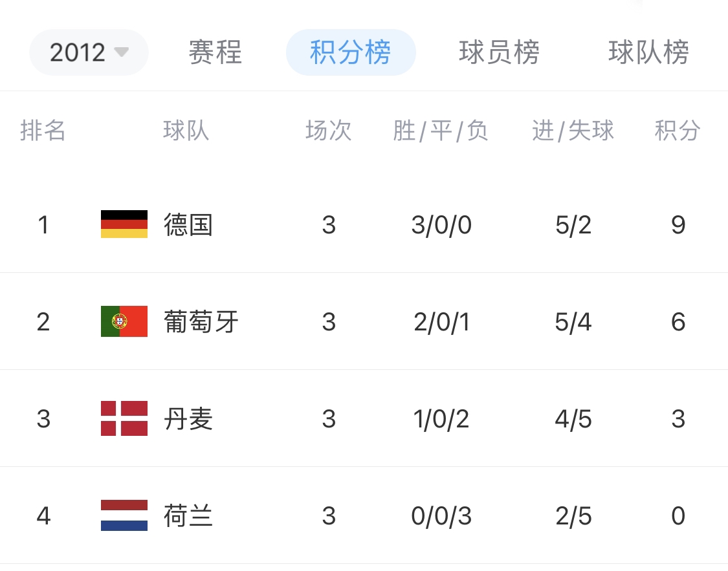Viewport: 728px width, 571px height.
Task: Click the Germany flag icon
Action: (x=124, y=224)
